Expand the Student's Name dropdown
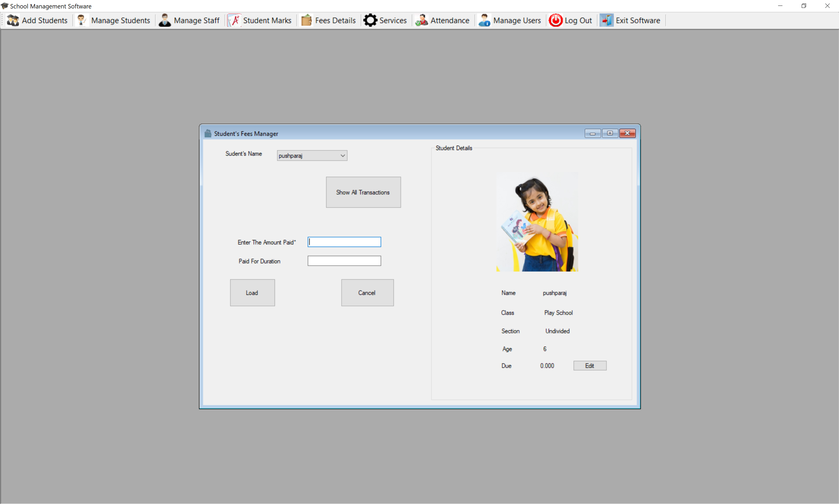839x504 pixels. 343,156
